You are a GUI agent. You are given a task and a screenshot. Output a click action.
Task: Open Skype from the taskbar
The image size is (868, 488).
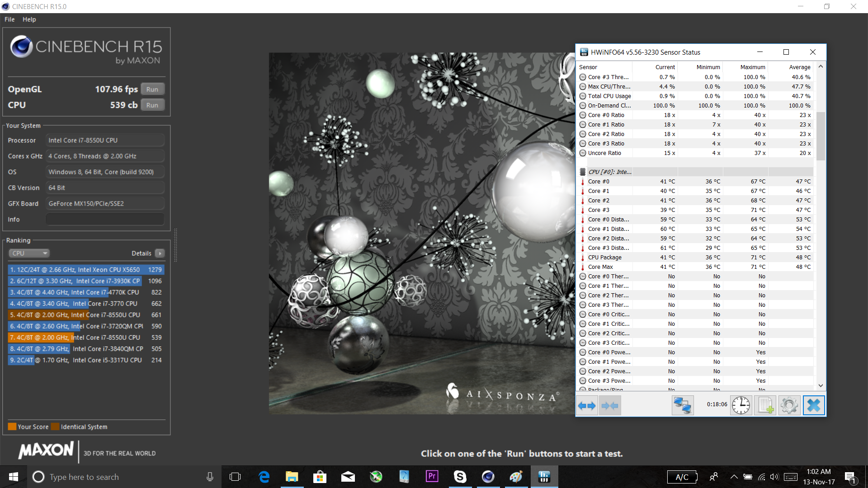coord(460,477)
